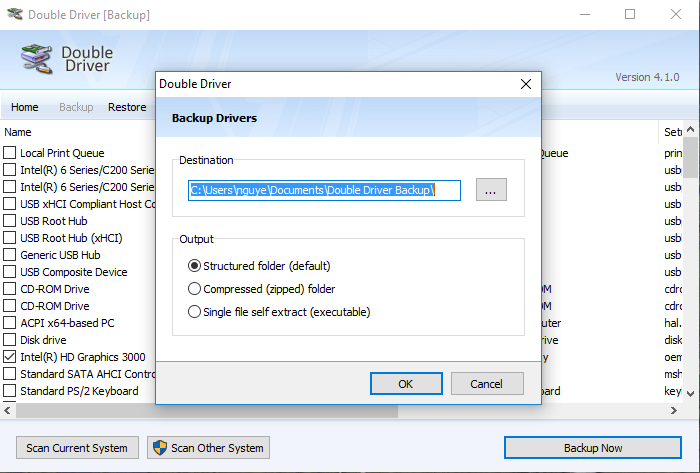Select the Disk drive checkbox
Screen dimensions: 700x473
point(9,339)
